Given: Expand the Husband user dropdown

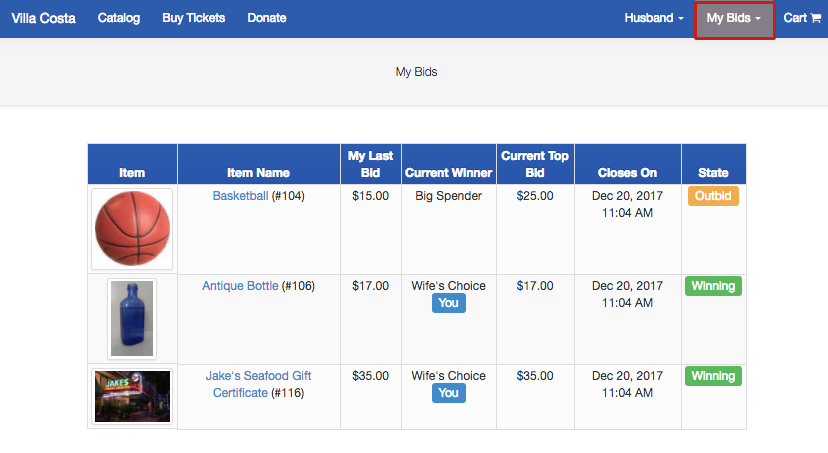Looking at the screenshot, I should pos(654,18).
